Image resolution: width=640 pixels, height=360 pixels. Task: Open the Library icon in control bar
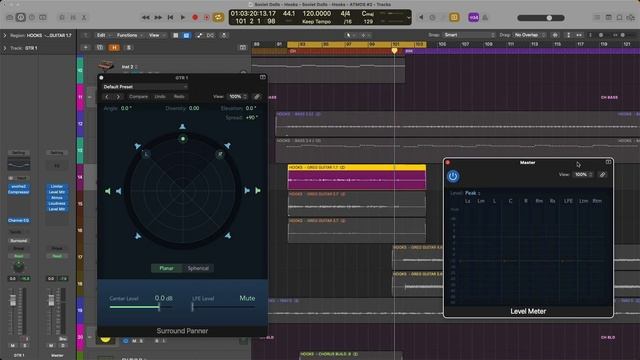(x=10, y=18)
